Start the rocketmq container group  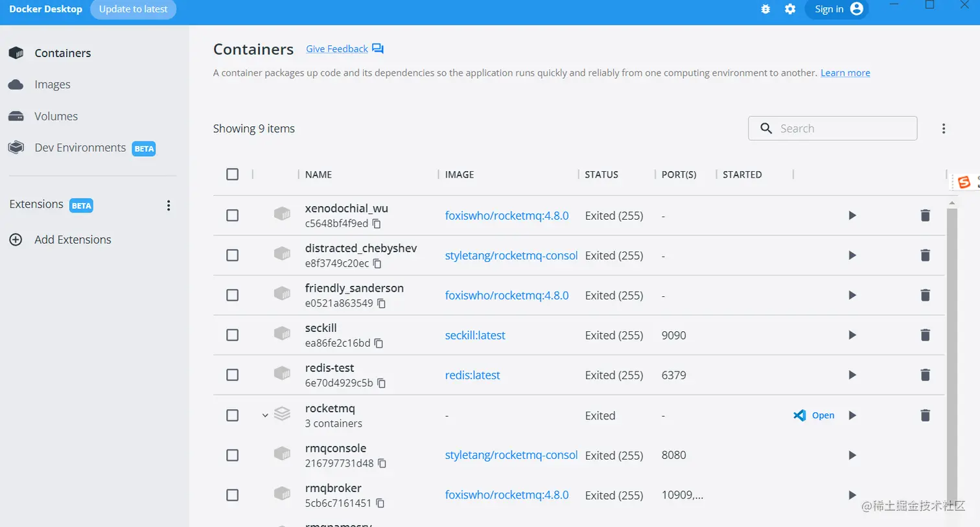pyautogui.click(x=852, y=416)
